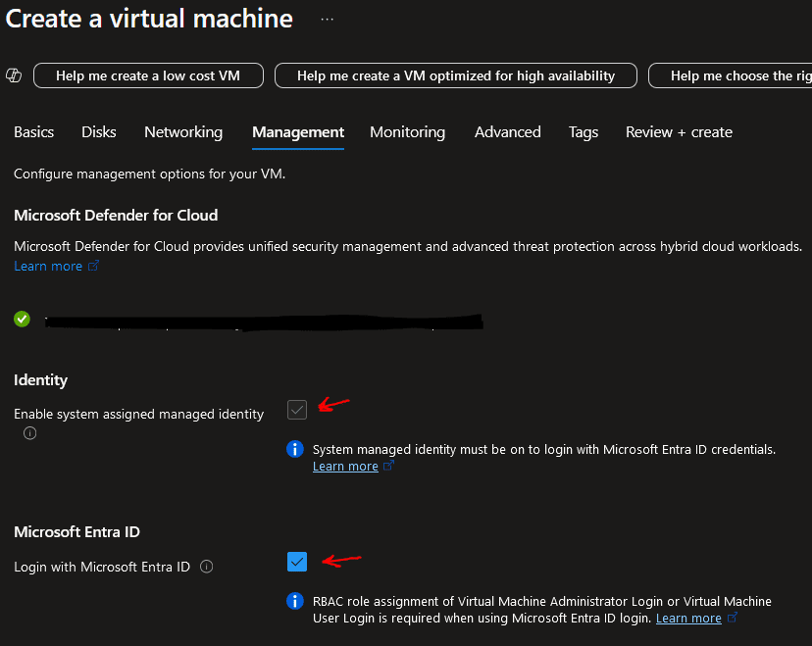Open Learn more link under Defender for Cloud
812x646 pixels.
point(48,266)
